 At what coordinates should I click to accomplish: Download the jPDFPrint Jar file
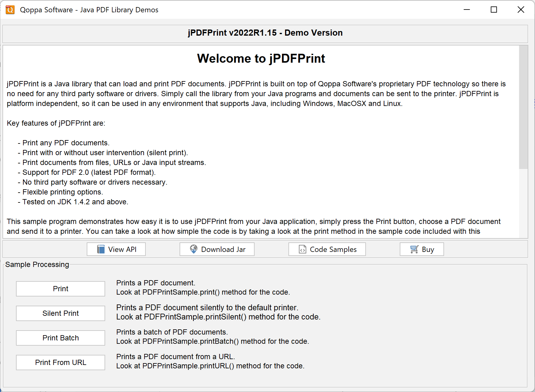[217, 249]
